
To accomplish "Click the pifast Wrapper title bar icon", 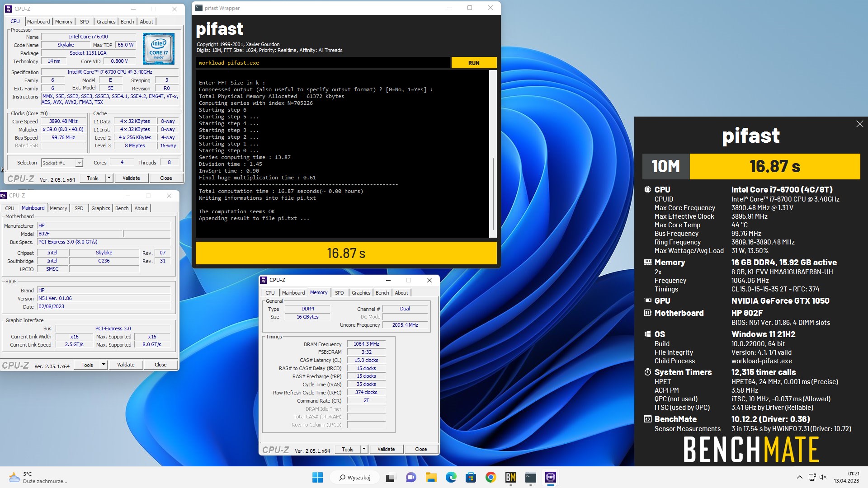I will coord(199,8).
